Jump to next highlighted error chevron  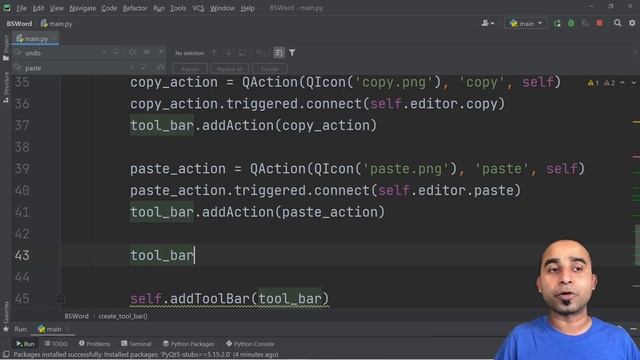(633, 83)
